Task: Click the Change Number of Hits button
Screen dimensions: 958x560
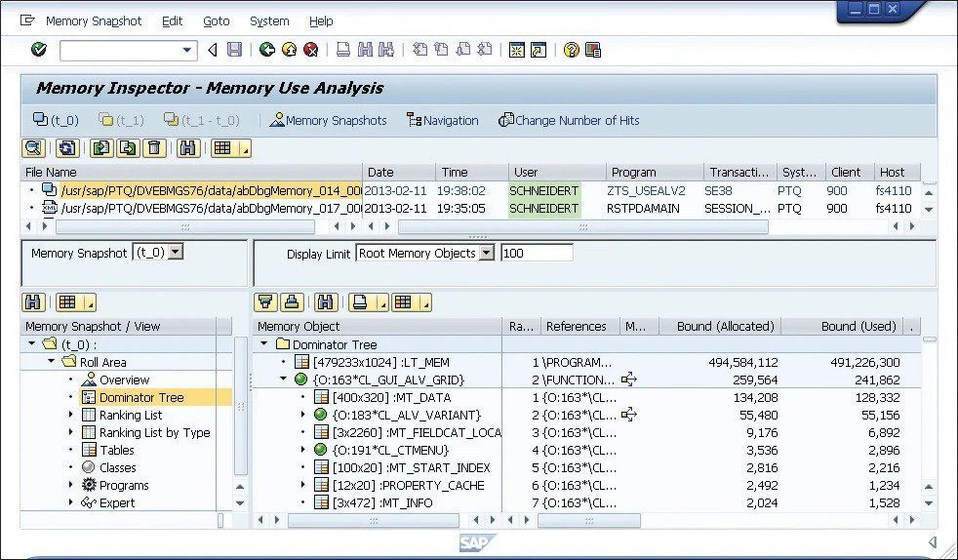Action: tap(569, 120)
